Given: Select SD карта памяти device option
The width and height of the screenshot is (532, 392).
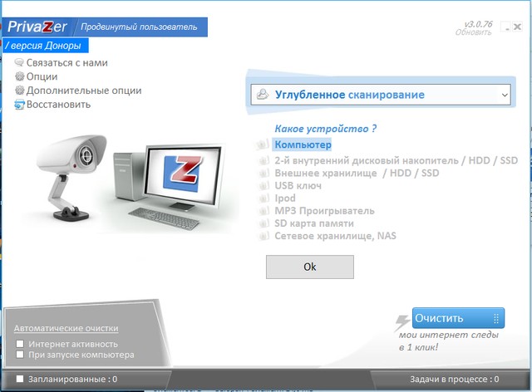Looking at the screenshot, I should click(314, 223).
